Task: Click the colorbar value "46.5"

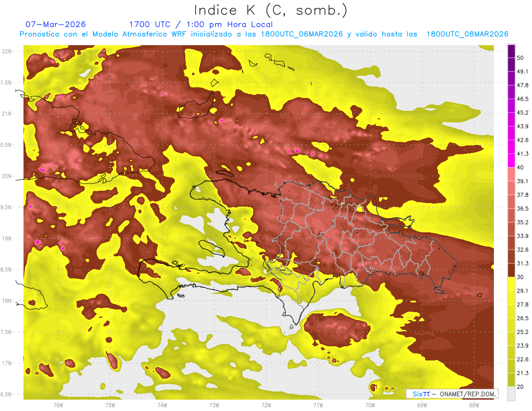Action: click(523, 99)
